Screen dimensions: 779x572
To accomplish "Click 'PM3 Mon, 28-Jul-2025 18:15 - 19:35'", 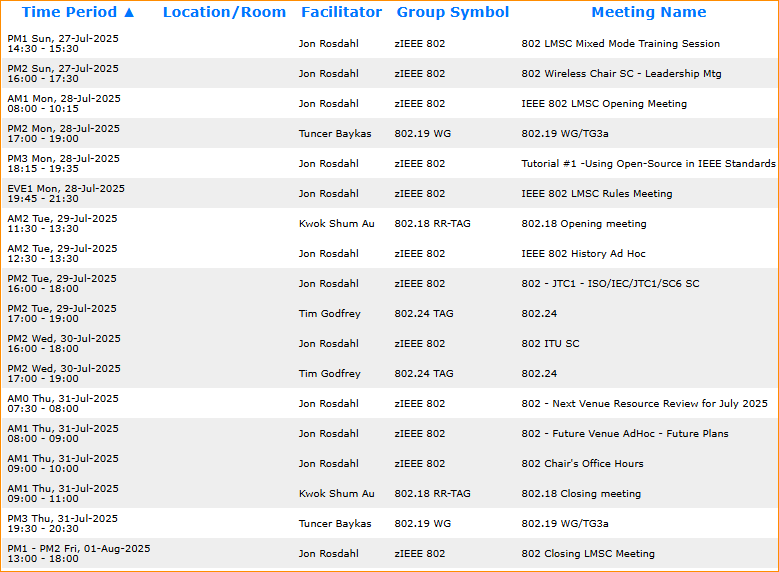I will pyautogui.click(x=64, y=163).
